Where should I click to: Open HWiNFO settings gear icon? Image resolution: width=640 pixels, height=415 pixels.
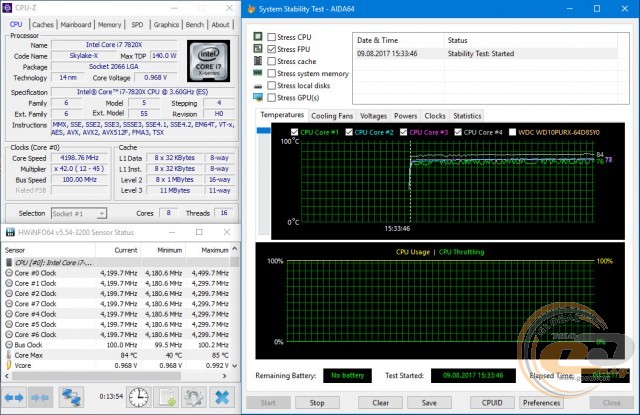(x=193, y=397)
